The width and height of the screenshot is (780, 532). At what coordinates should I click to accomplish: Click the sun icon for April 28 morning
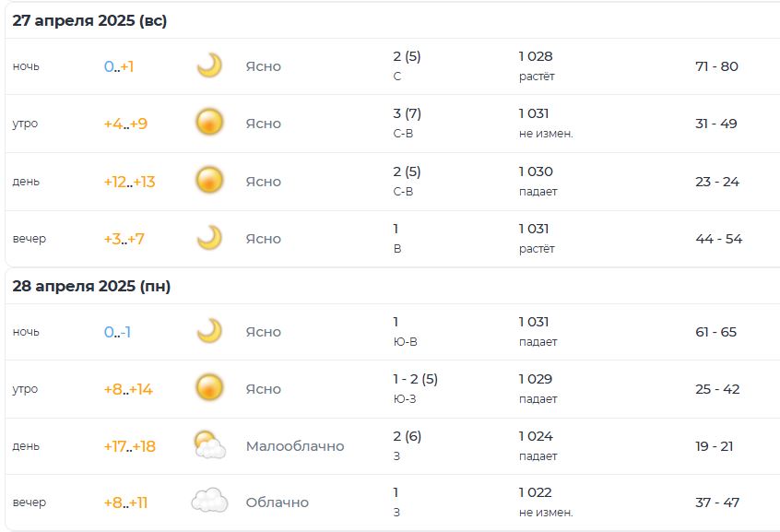point(209,387)
